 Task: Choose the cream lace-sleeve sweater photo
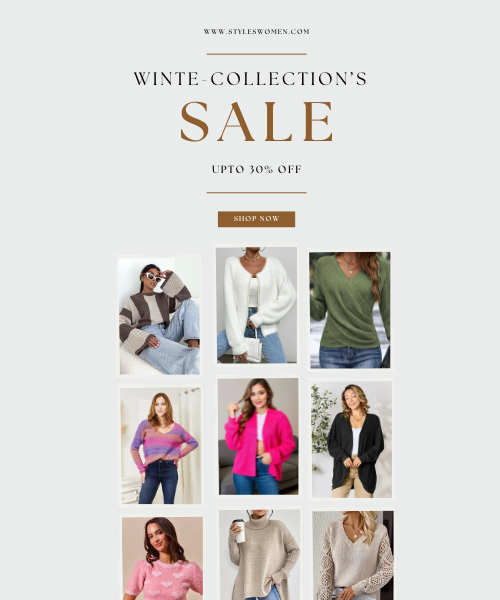tap(353, 556)
